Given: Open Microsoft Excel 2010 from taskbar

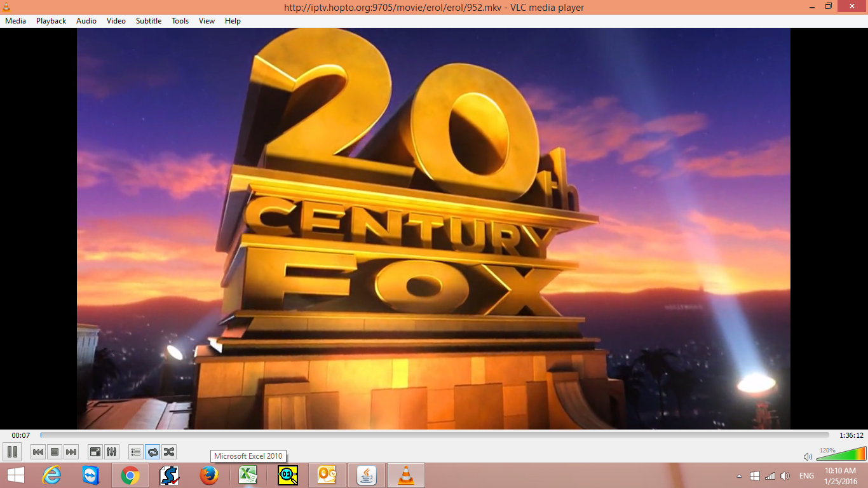Looking at the screenshot, I should pos(248,475).
